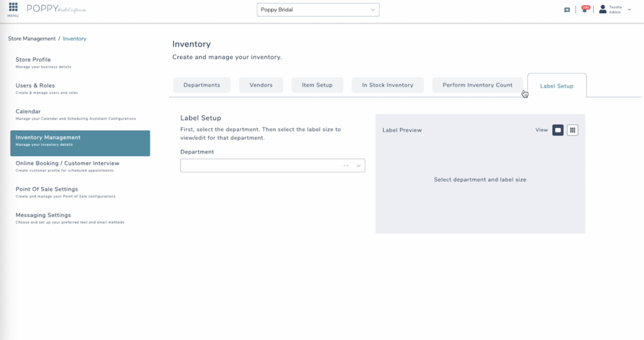Expand the Department dropdown arrow

[358, 166]
